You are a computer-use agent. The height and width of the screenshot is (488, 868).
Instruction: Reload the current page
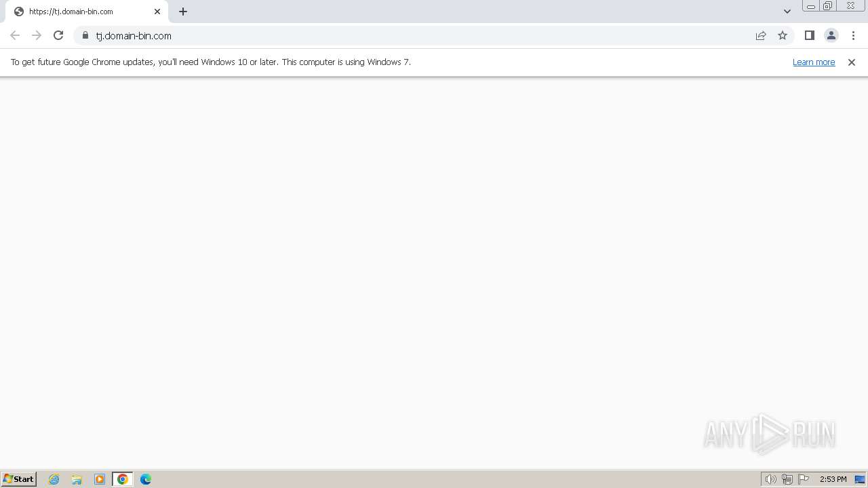(x=58, y=35)
